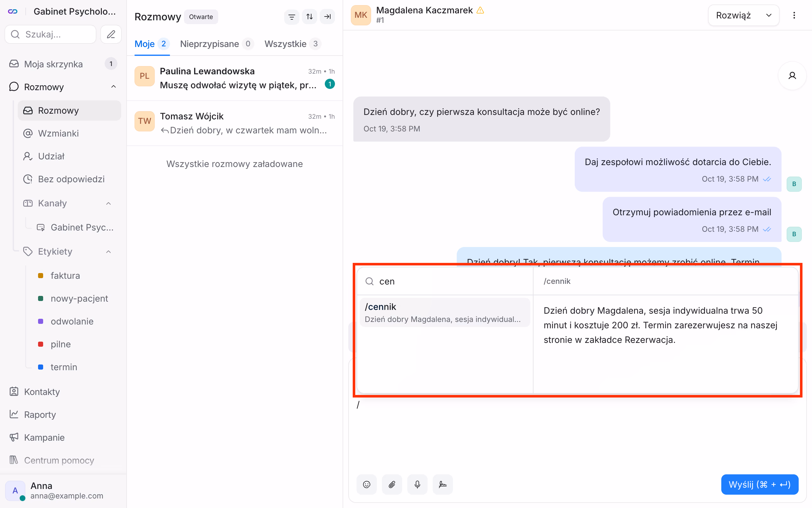Viewport: 812px width, 508px height.
Task: Collapse the Etykiety section
Action: click(x=108, y=252)
